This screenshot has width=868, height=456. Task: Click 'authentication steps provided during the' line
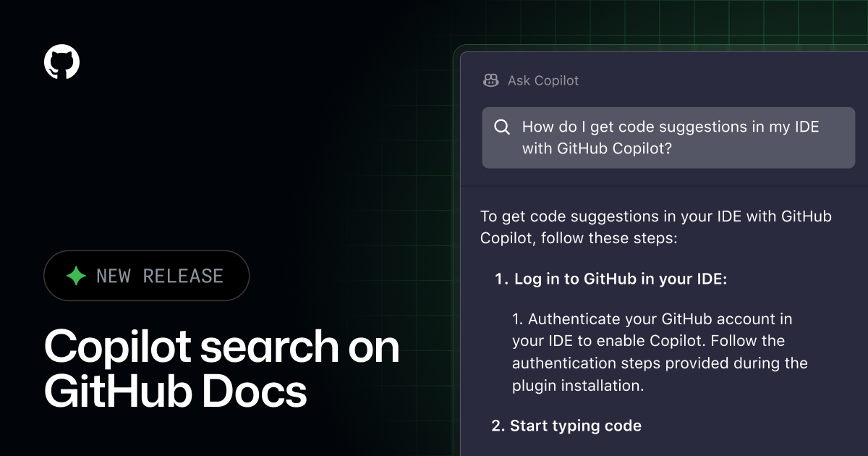click(x=659, y=363)
